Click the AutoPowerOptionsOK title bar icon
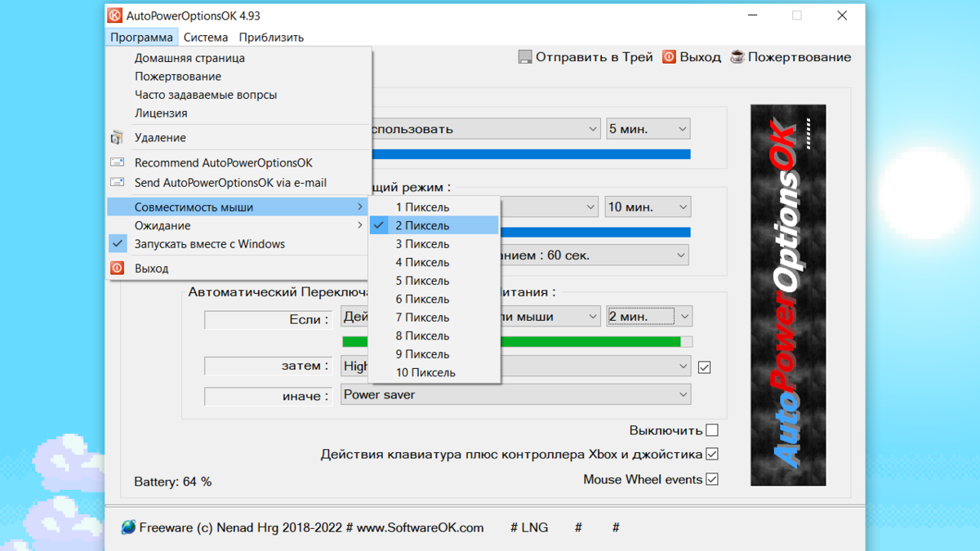980x551 pixels. [x=115, y=16]
